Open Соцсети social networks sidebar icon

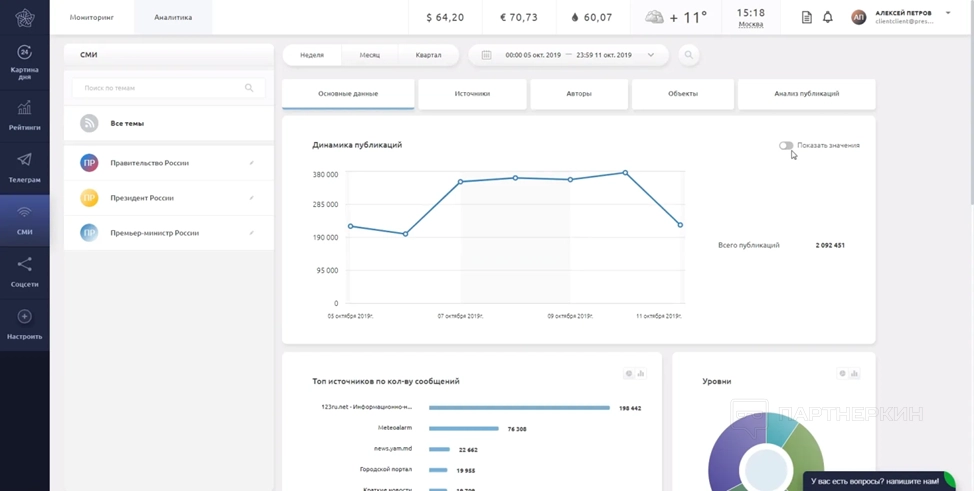click(x=25, y=271)
